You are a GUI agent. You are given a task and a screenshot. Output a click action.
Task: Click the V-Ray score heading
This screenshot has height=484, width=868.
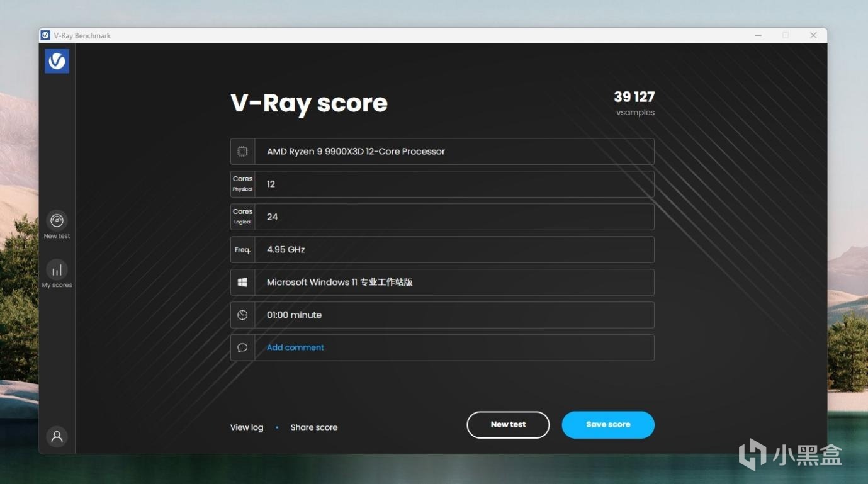tap(309, 103)
